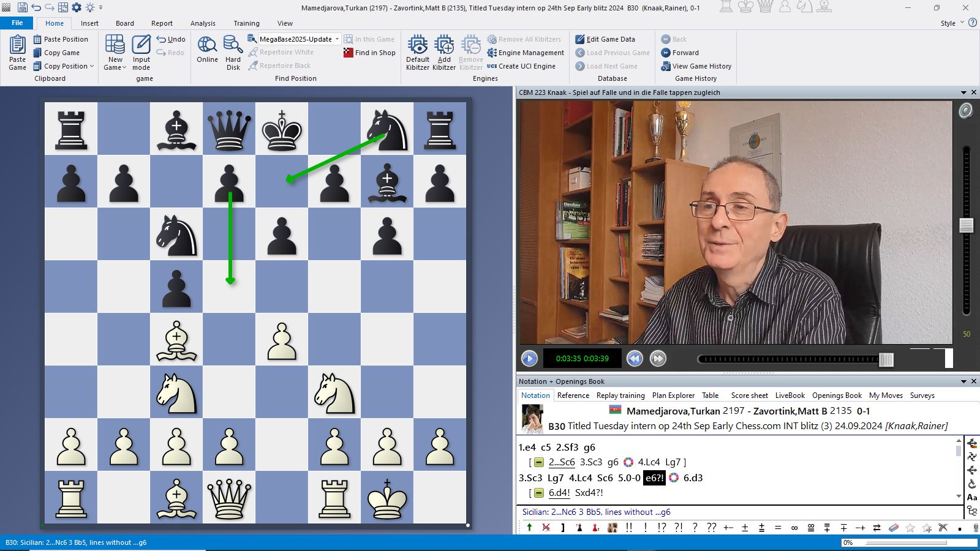Open the Online database search icon
This screenshot has width=980, height=551.
point(207,46)
